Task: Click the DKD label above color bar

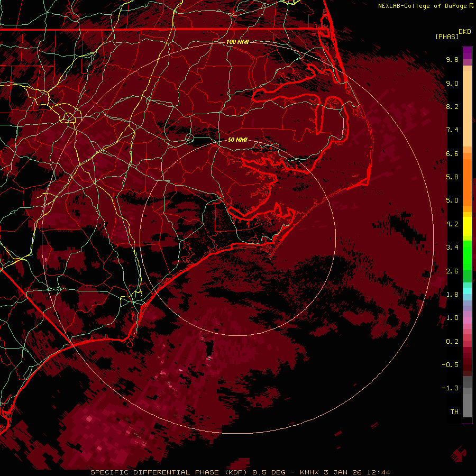Action: pos(464,32)
